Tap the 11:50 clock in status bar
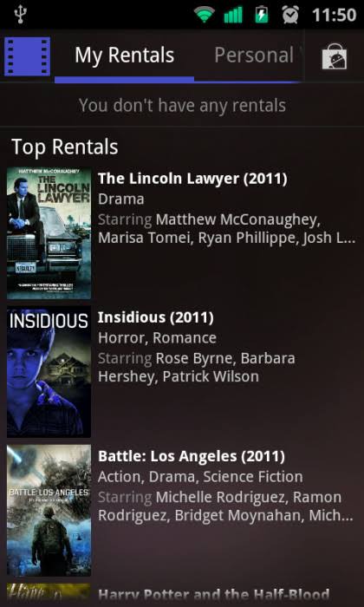Viewport: 364px width, 607px height. tap(334, 15)
